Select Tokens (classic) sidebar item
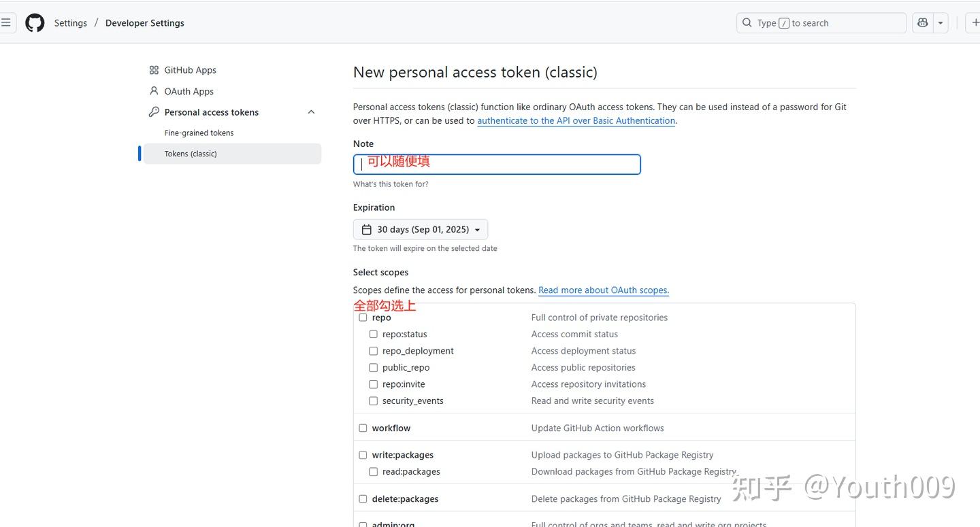Viewport: 980px width, 527px height. click(x=191, y=154)
